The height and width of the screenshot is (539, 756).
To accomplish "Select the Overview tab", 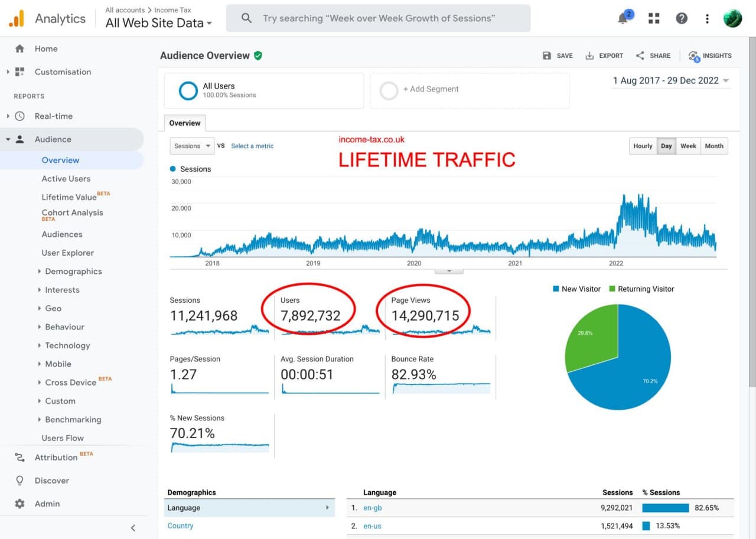I will tap(185, 123).
